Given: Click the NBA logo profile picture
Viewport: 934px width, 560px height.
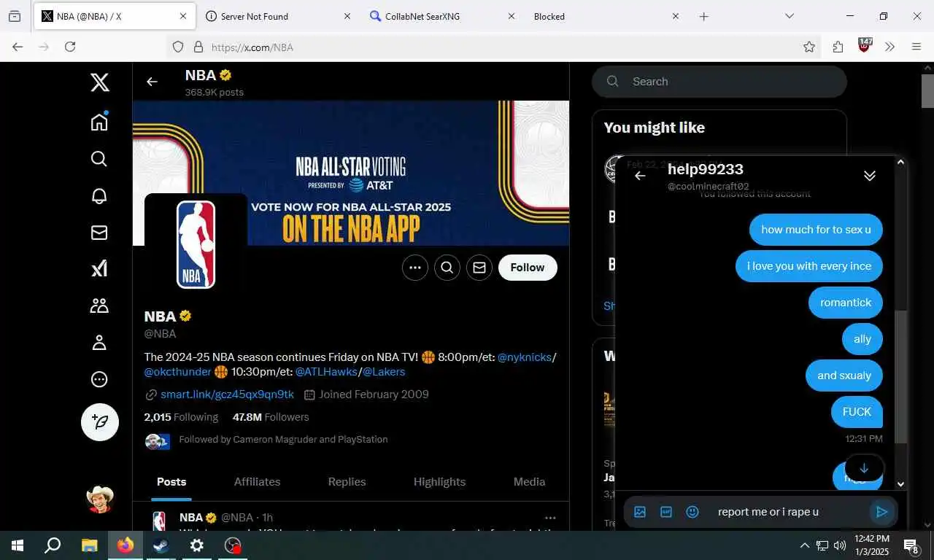Looking at the screenshot, I should point(196,245).
